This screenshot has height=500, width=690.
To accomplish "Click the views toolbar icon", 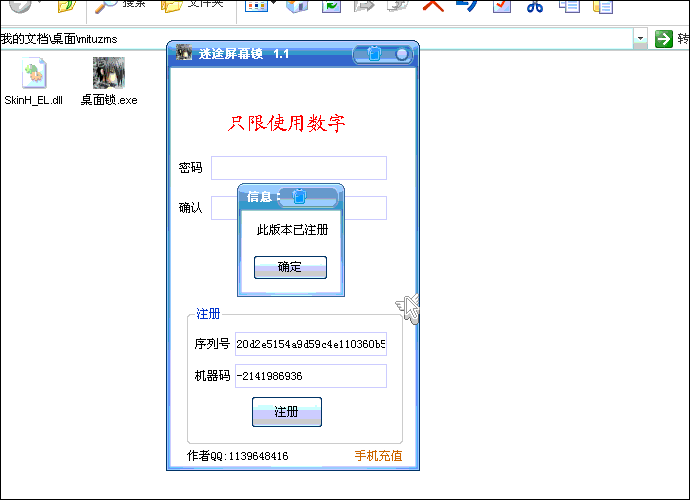I will point(257,5).
